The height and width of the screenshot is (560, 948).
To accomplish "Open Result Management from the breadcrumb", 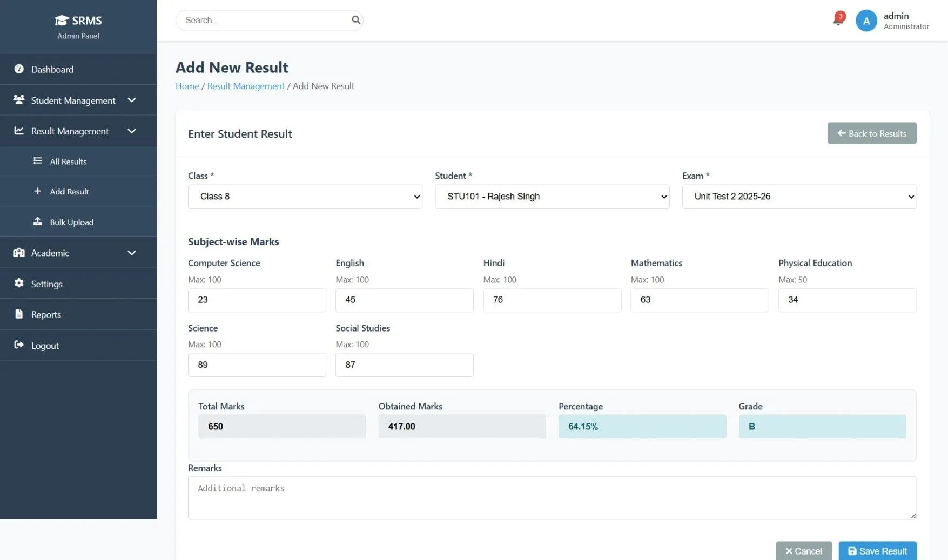I will pyautogui.click(x=246, y=86).
